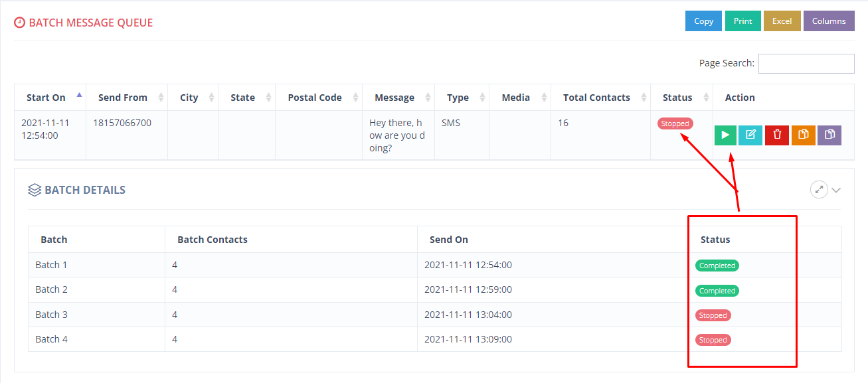This screenshot has width=868, height=383.
Task: Resume the stopped batch with green play button
Action: point(725,135)
